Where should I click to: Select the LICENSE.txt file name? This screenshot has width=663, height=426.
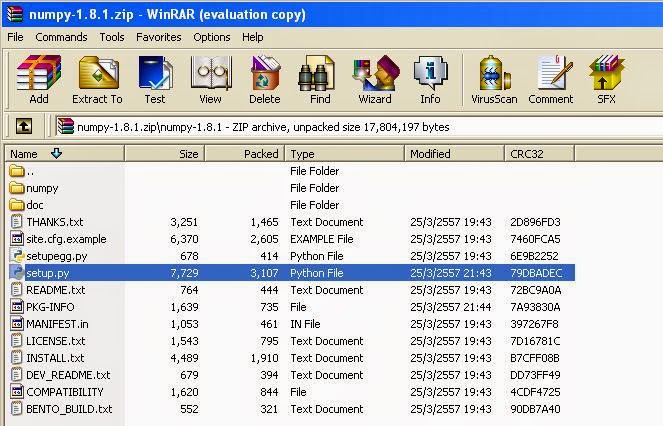click(x=56, y=341)
